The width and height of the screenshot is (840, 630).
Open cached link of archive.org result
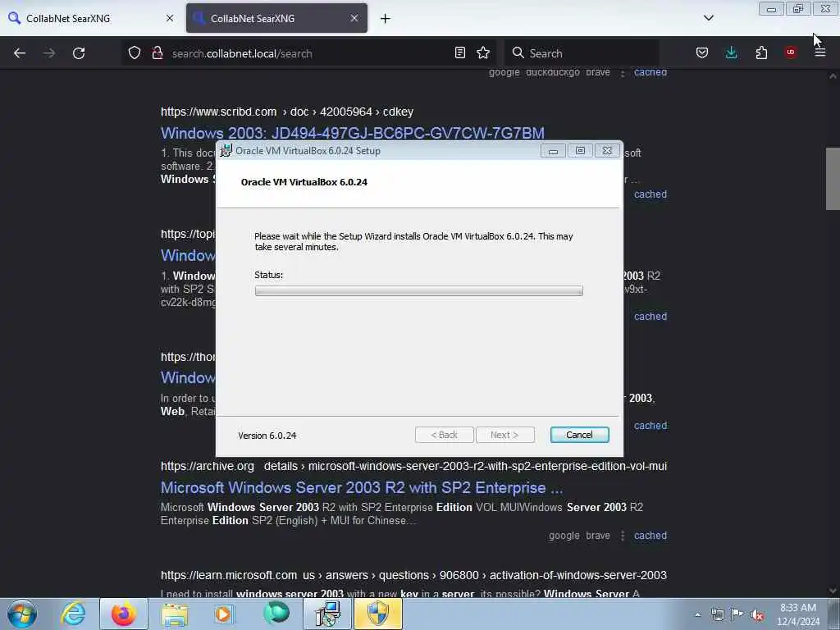pos(651,536)
